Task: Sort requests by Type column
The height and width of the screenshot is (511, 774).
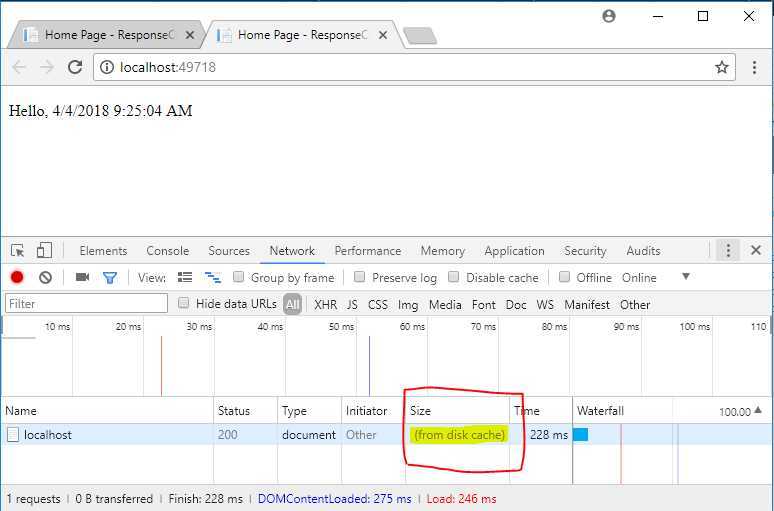Action: point(310,411)
